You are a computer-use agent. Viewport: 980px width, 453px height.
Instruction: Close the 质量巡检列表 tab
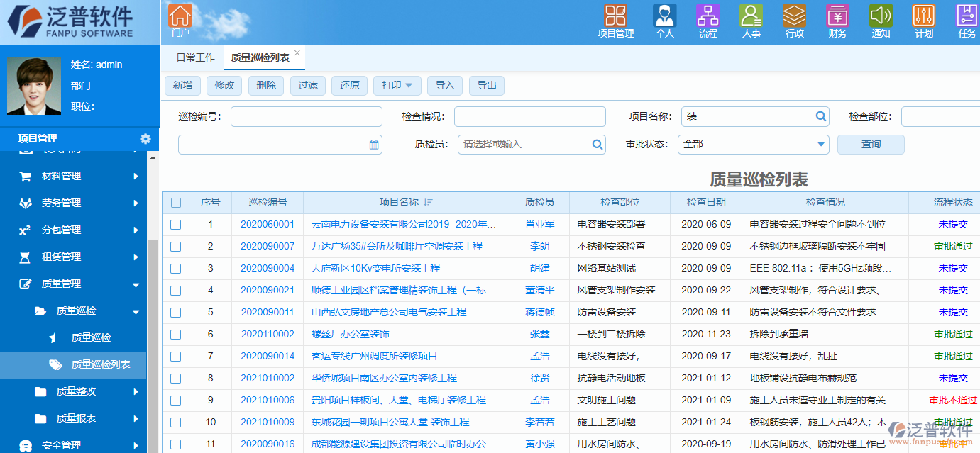tap(297, 53)
